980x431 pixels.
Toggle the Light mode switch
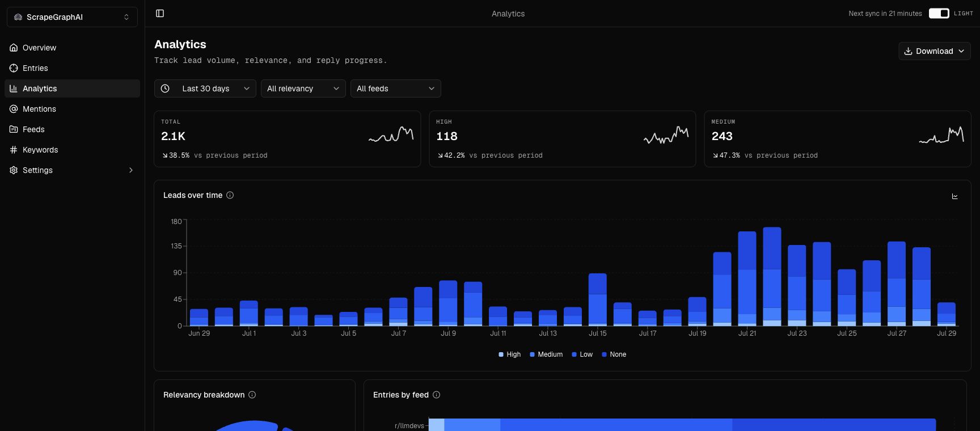coord(939,13)
